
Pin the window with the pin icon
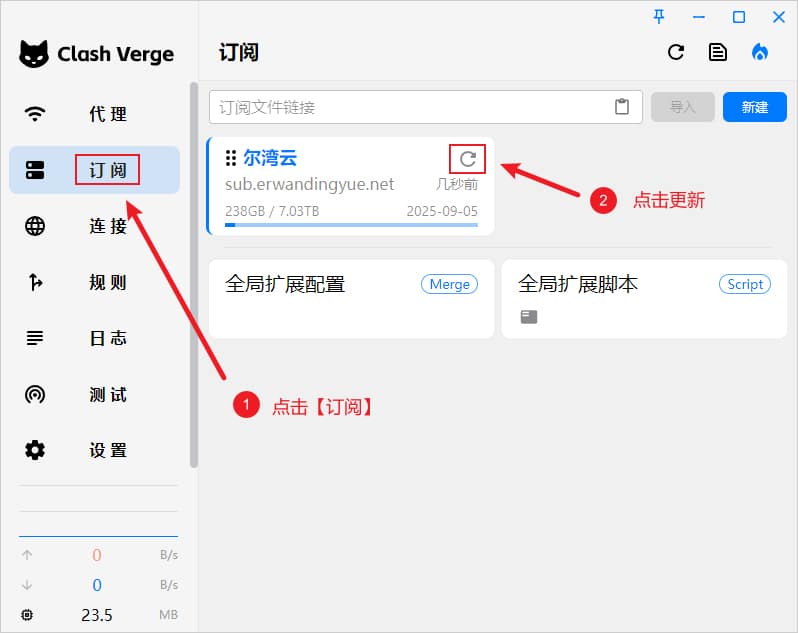point(659,17)
